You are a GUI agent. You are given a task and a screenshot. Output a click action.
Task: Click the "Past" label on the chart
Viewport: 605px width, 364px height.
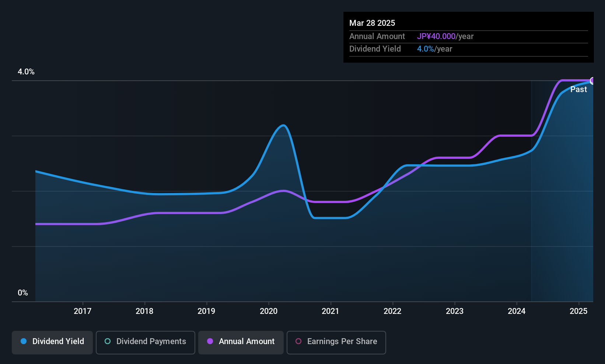578,90
